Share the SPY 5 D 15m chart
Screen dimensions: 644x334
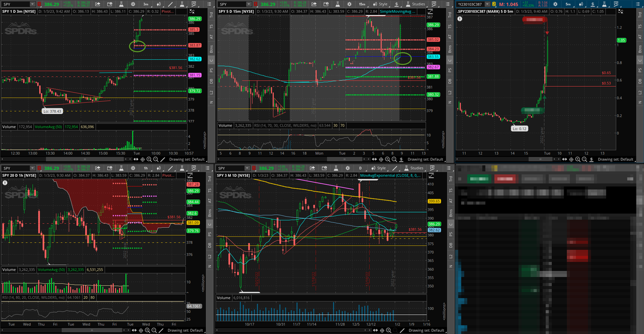pyautogui.click(x=313, y=4)
